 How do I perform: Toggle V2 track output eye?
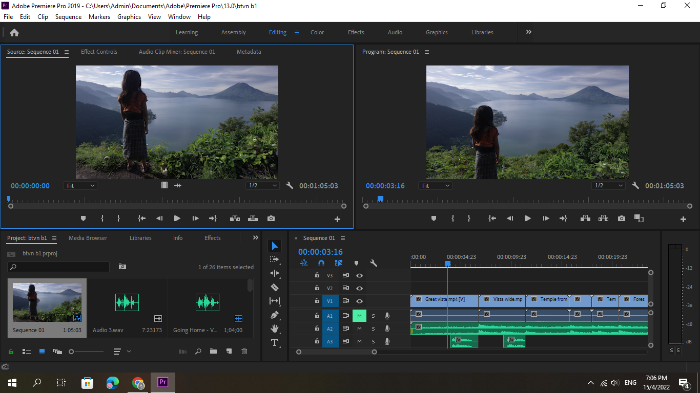pos(359,288)
